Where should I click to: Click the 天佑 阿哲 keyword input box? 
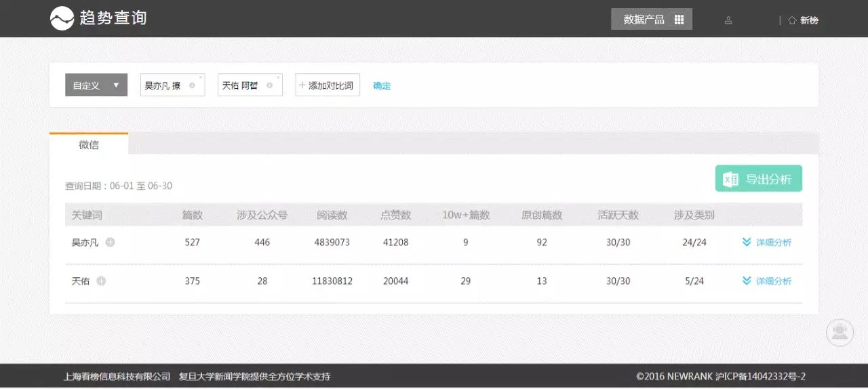[250, 85]
